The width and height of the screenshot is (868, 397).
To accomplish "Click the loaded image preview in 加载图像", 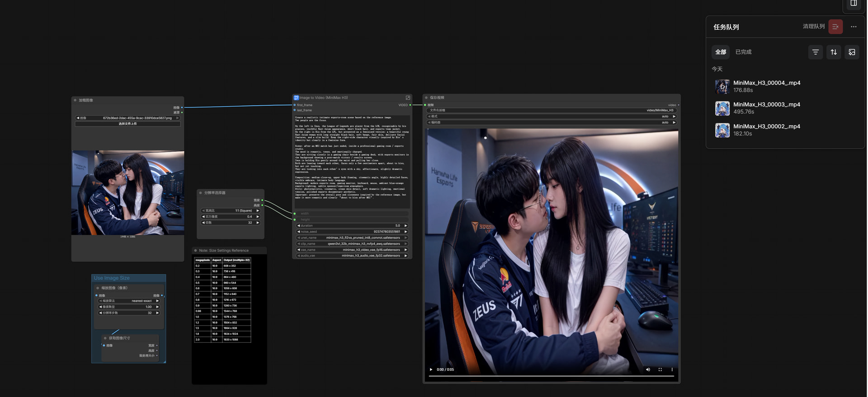I will coord(128,192).
